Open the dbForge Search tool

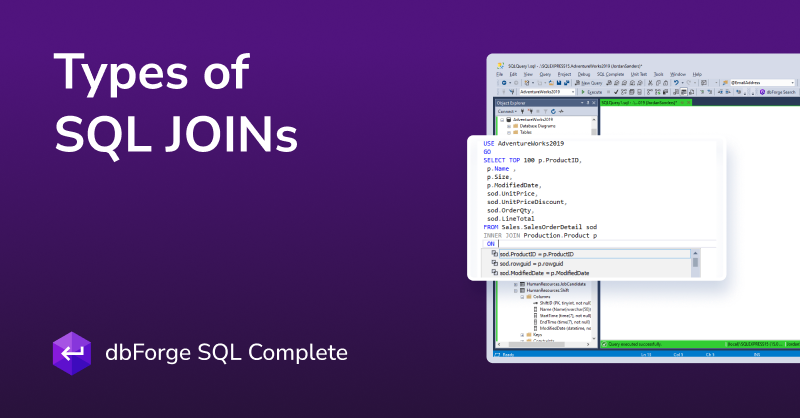(778, 92)
